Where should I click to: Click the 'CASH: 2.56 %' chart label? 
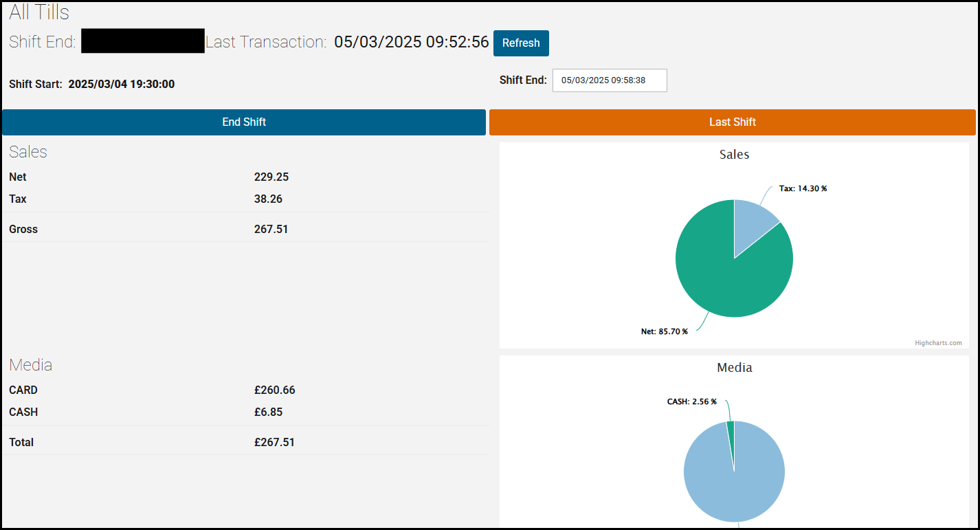(x=691, y=401)
